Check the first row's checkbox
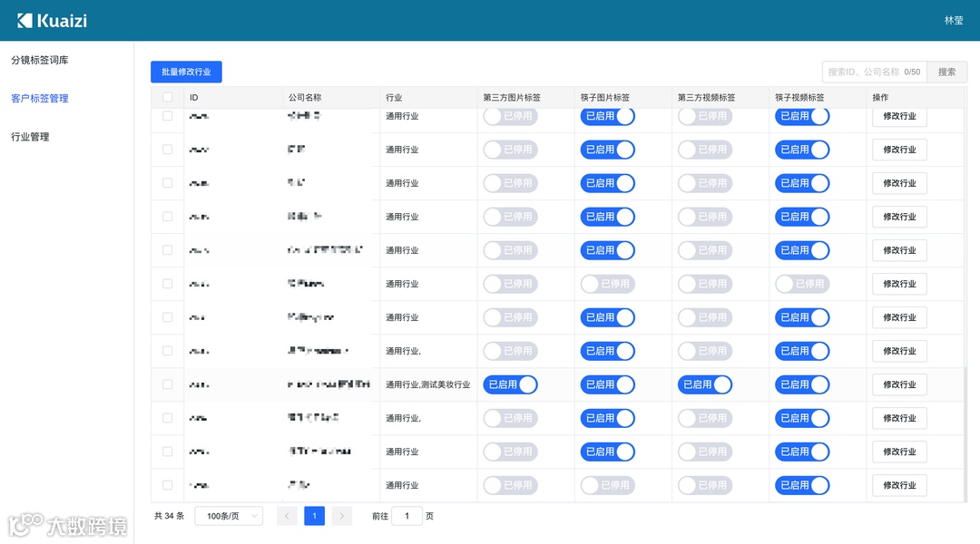Viewport: 980px width, 544px height. click(166, 116)
